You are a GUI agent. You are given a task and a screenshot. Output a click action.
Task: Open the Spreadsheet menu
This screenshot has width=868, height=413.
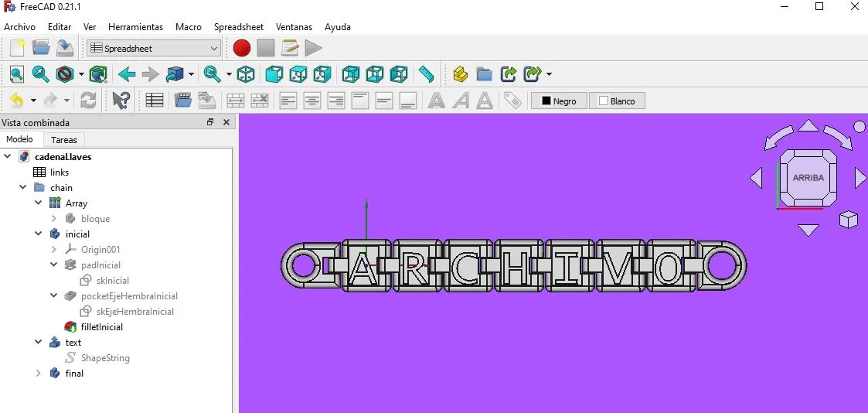point(239,26)
